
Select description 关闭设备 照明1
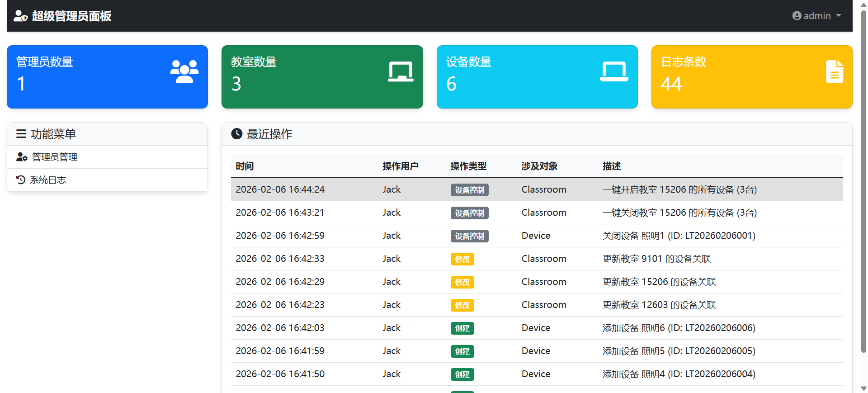point(679,236)
